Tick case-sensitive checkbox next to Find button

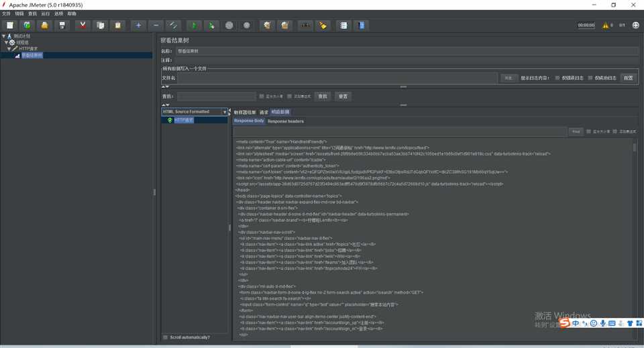pyautogui.click(x=588, y=131)
